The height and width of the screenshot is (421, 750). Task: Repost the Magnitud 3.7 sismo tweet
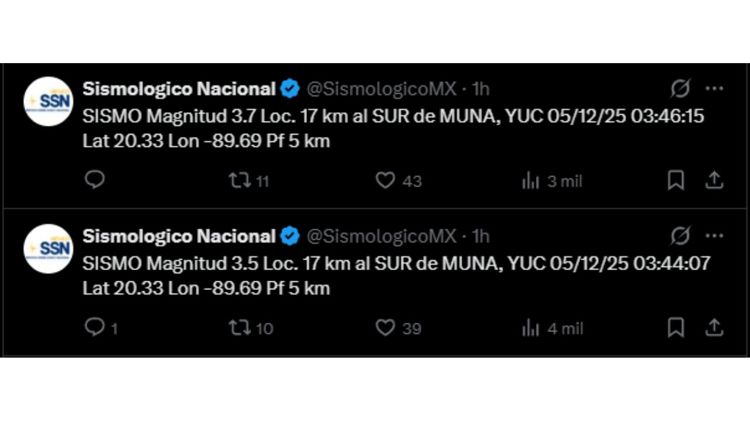click(x=239, y=180)
